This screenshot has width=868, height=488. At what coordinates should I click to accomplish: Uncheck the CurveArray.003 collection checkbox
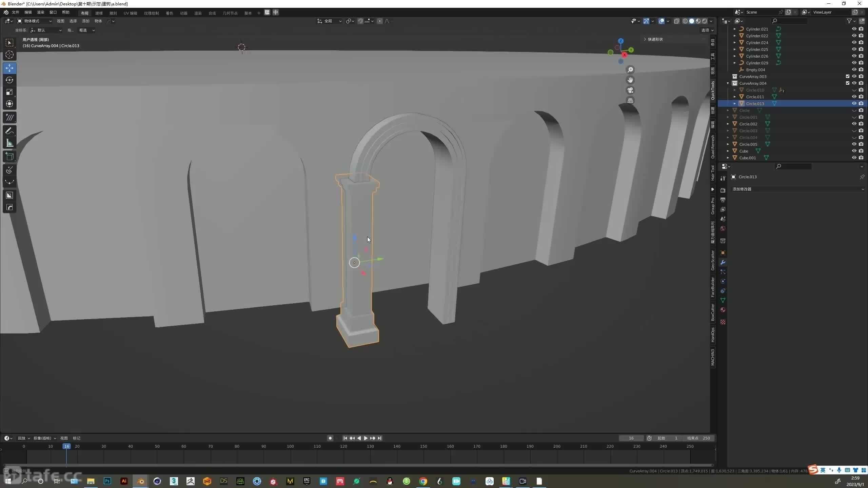pyautogui.click(x=848, y=76)
